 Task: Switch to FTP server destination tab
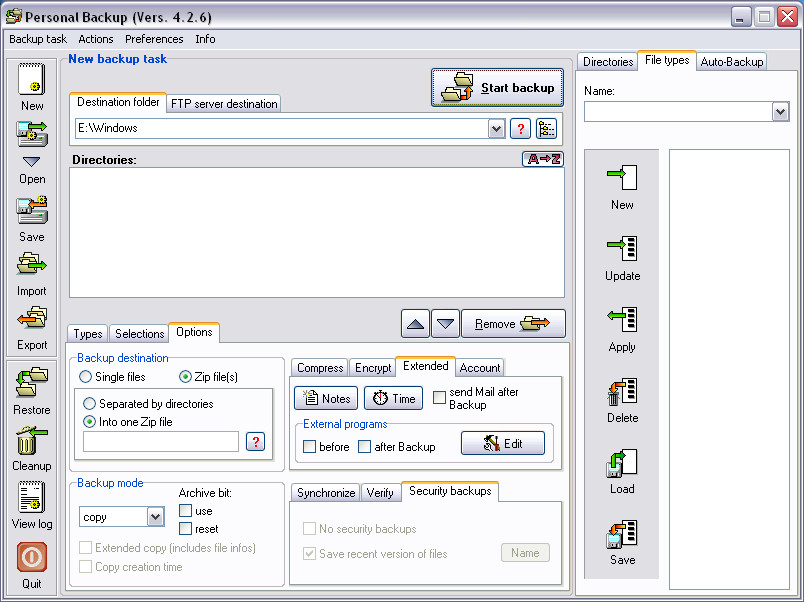[x=224, y=104]
